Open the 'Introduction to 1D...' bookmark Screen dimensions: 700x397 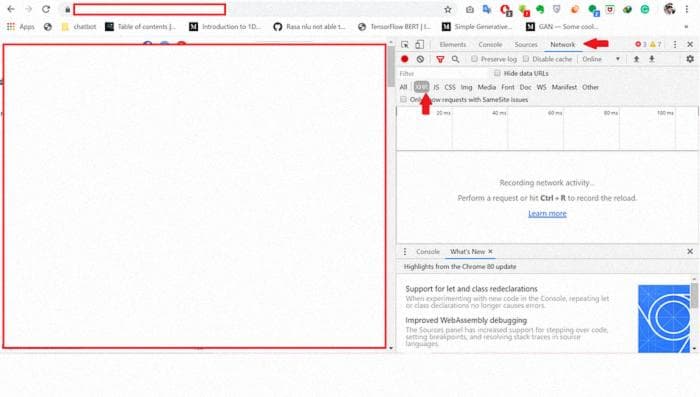[x=225, y=27]
